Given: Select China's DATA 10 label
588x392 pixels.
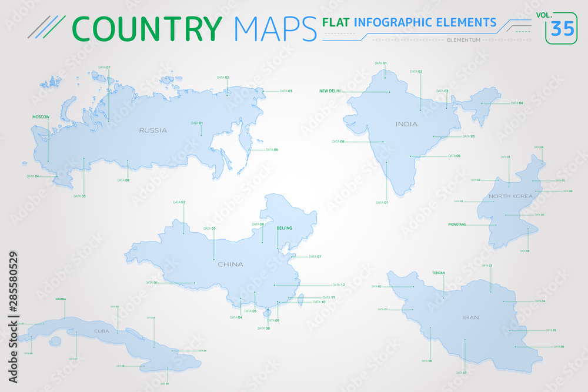Looking at the screenshot, I should click(319, 301).
